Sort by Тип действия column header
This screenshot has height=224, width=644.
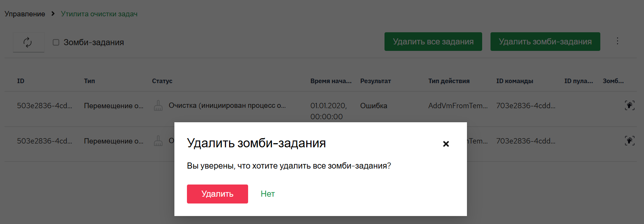449,81
